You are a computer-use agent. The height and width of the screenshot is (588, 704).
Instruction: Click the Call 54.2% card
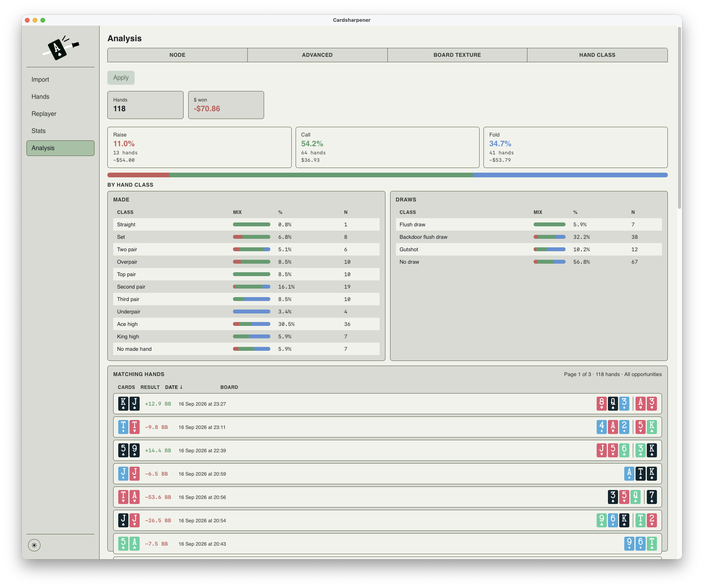387,147
